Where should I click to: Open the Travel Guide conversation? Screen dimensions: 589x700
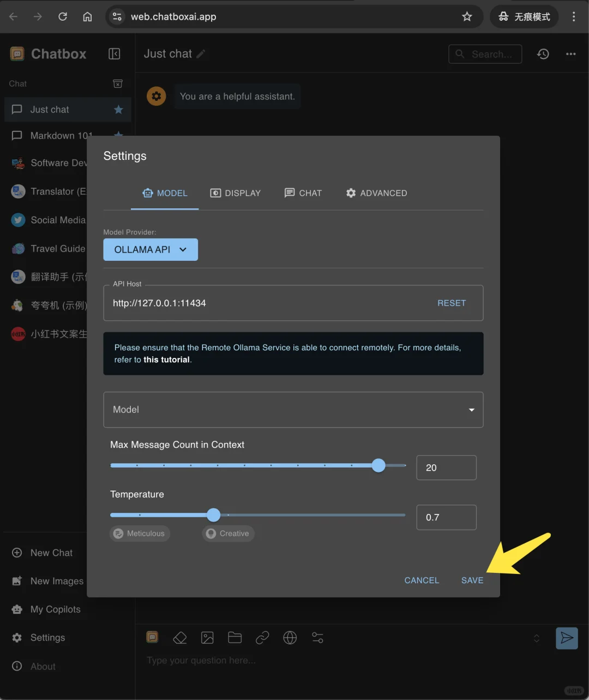[x=46, y=248]
